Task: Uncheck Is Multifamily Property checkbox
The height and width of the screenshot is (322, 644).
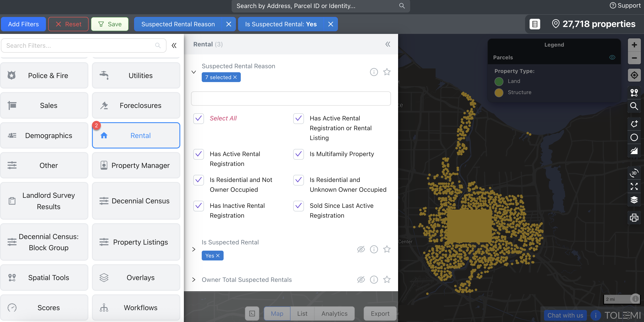Action: 299,154
